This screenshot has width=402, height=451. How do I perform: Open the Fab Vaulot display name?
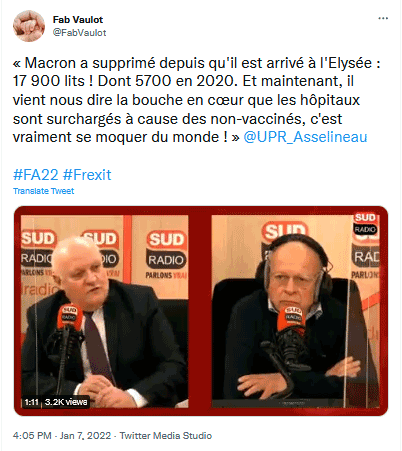pyautogui.click(x=78, y=20)
